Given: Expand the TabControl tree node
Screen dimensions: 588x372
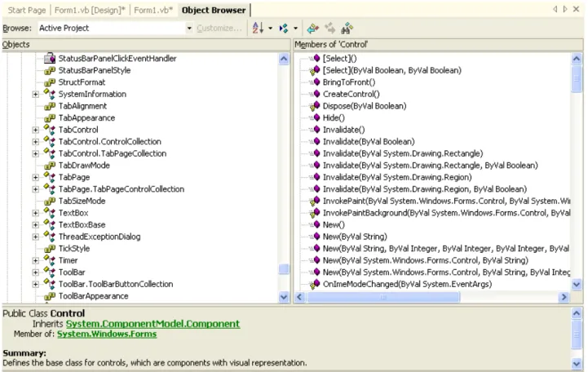Looking at the screenshot, I should tap(35, 131).
